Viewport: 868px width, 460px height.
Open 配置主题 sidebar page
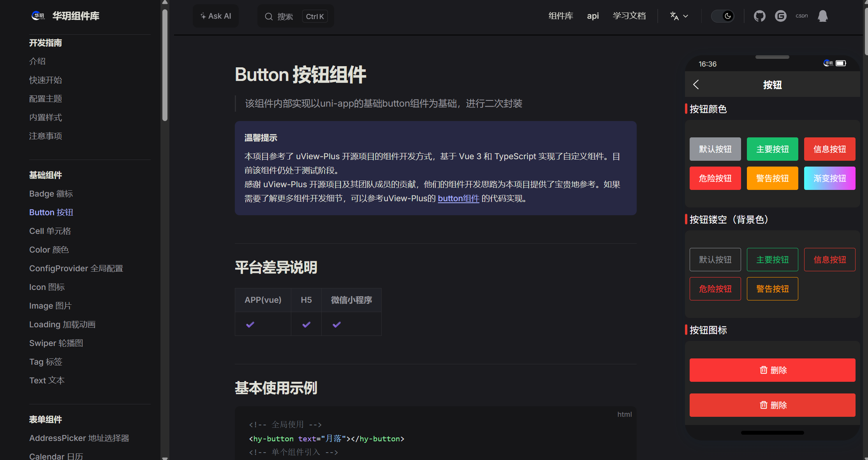click(46, 98)
